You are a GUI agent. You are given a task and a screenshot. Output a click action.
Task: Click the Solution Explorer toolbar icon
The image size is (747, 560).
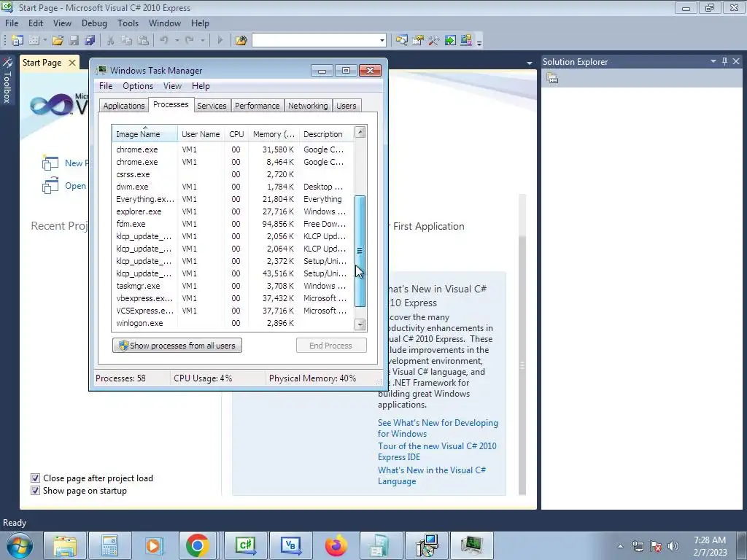[402, 41]
